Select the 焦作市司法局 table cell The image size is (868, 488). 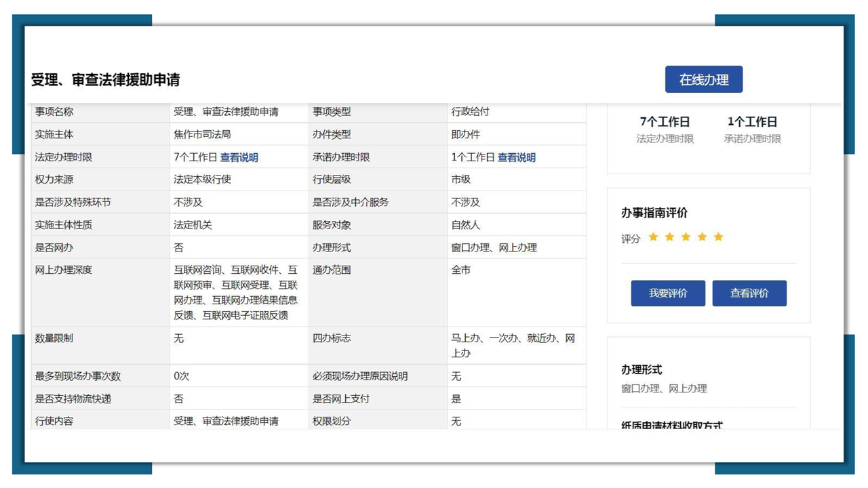tap(202, 134)
